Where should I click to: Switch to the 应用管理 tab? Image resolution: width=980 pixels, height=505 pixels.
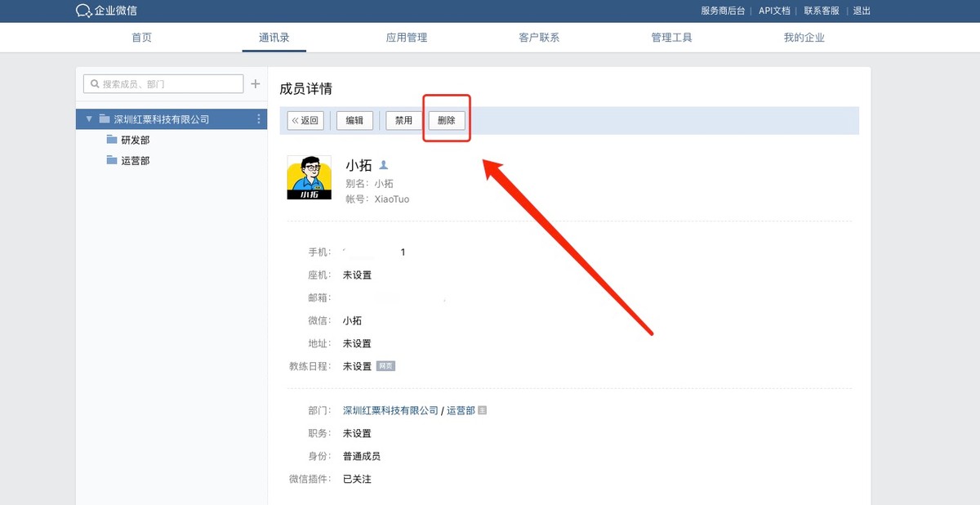coord(406,37)
